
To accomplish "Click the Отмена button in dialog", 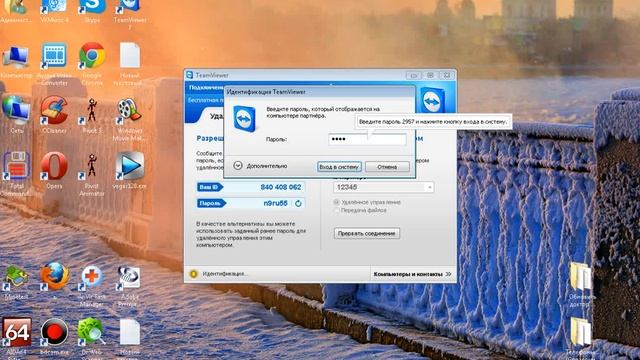I will [x=387, y=167].
